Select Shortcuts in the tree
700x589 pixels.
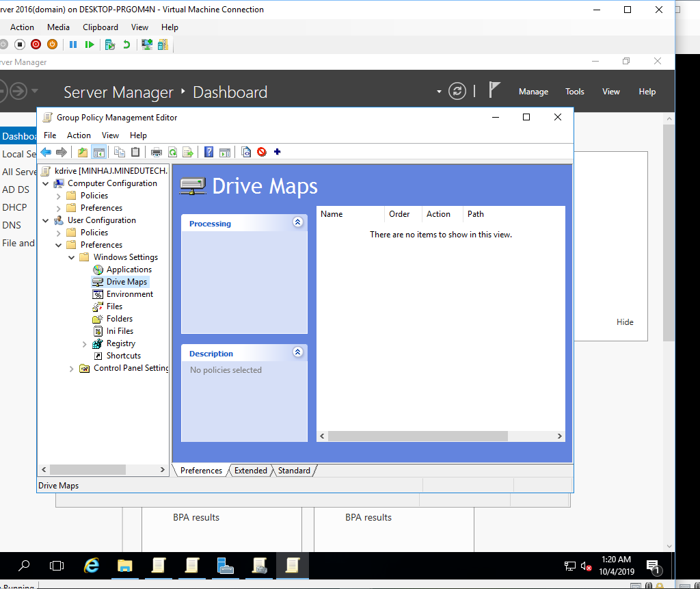pos(124,356)
